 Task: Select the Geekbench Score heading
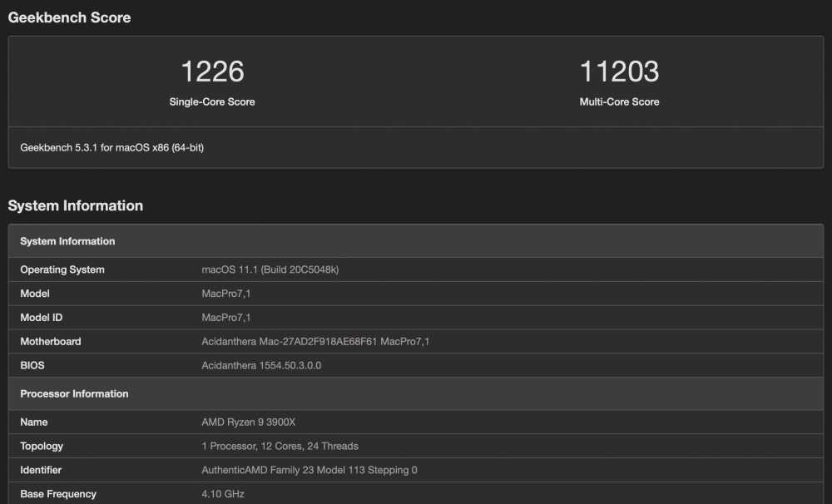click(69, 17)
